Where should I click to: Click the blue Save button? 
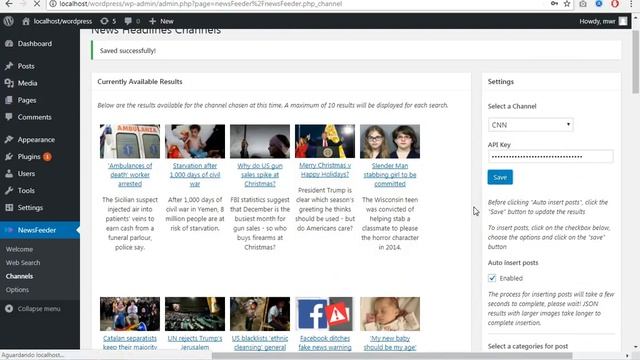[500, 177]
